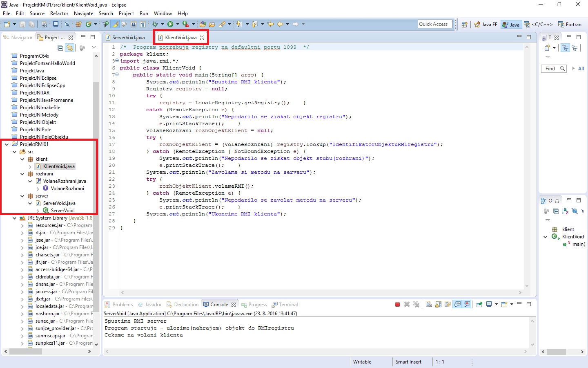Click the red Terminate icon in Console toolbar
Image resolution: width=588 pixels, height=368 pixels.
[397, 305]
